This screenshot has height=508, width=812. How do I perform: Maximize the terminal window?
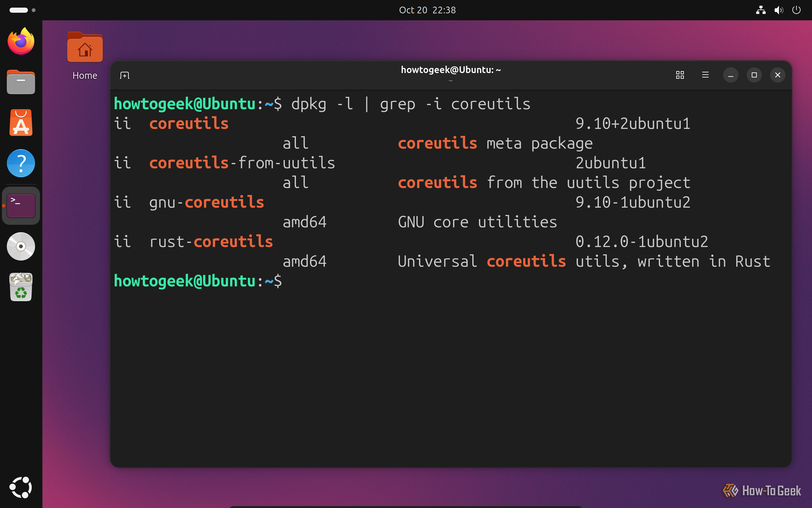coord(754,75)
